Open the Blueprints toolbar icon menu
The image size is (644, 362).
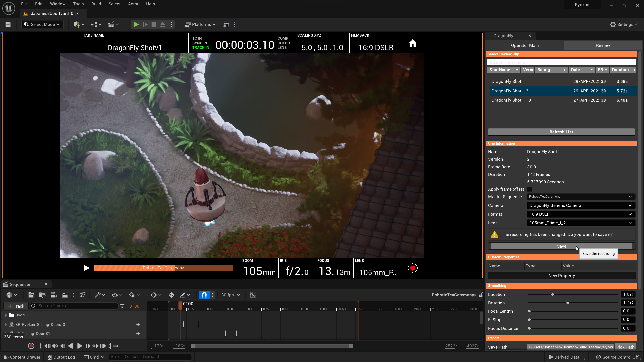[x=96, y=24]
